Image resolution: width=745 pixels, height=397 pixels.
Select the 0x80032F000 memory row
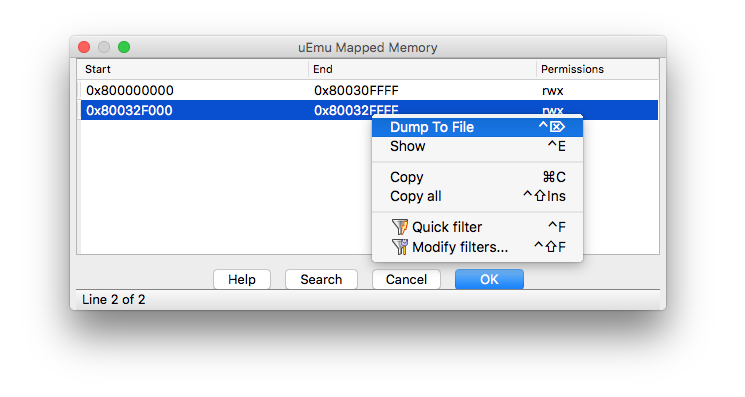(x=369, y=110)
